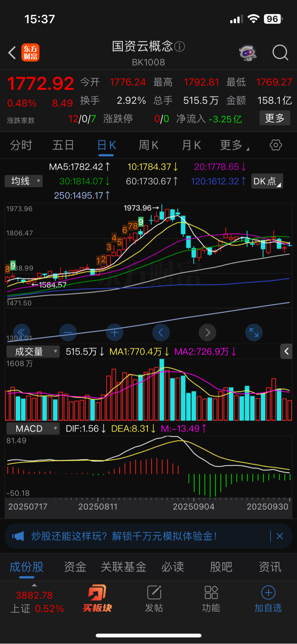
Task: Switch to 周K tab
Action: pos(148,145)
